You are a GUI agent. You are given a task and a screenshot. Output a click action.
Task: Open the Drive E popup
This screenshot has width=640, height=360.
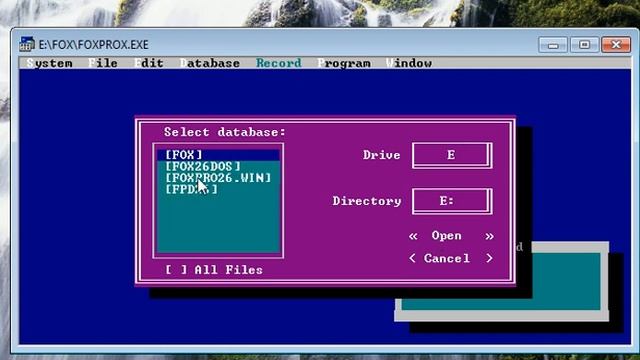[452, 155]
